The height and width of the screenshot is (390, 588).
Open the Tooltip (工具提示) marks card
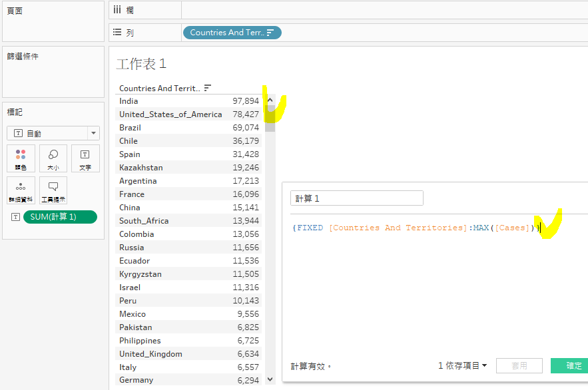[53, 190]
